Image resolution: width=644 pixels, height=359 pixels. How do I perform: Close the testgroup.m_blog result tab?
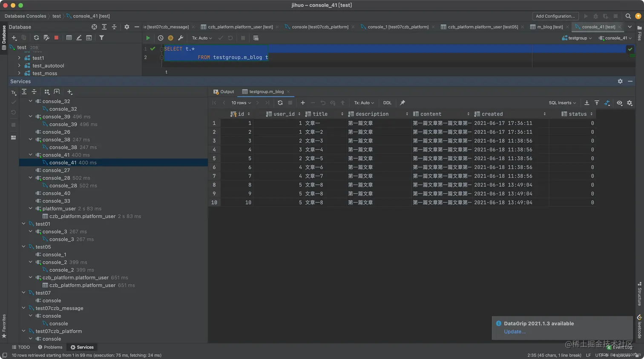coord(288,92)
